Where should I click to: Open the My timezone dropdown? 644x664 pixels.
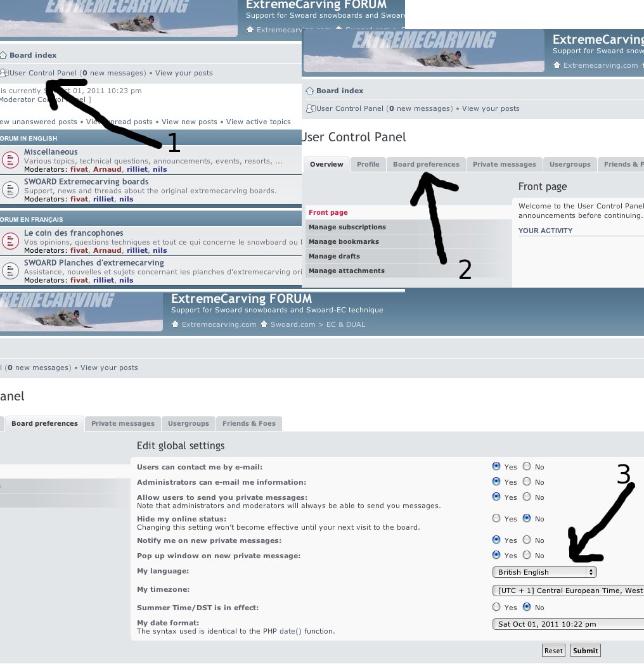568,591
